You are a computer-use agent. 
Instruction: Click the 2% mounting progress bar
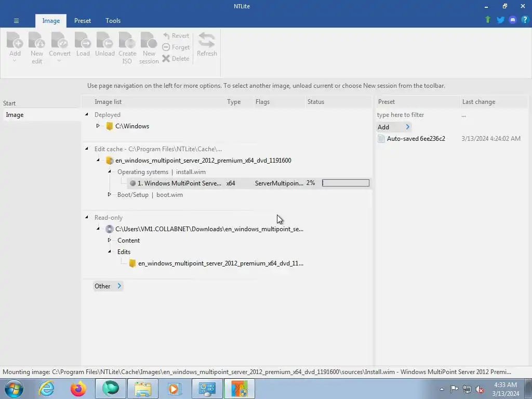345,183
